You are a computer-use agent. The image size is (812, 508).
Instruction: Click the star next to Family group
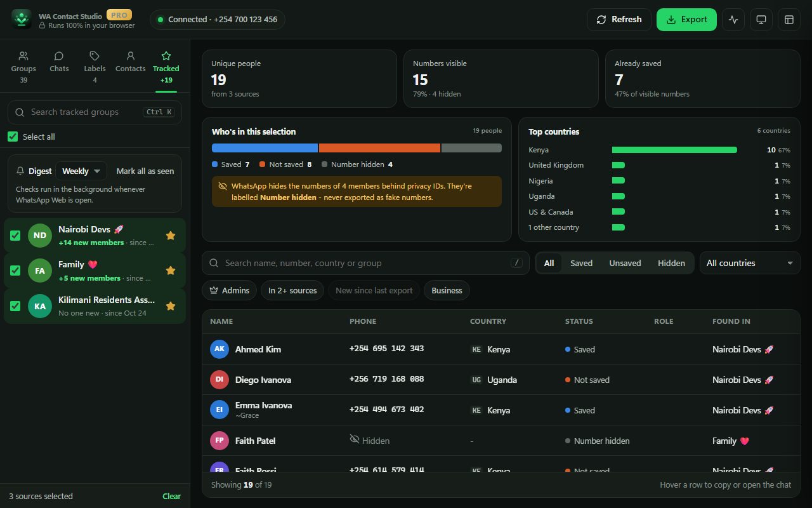coord(170,271)
